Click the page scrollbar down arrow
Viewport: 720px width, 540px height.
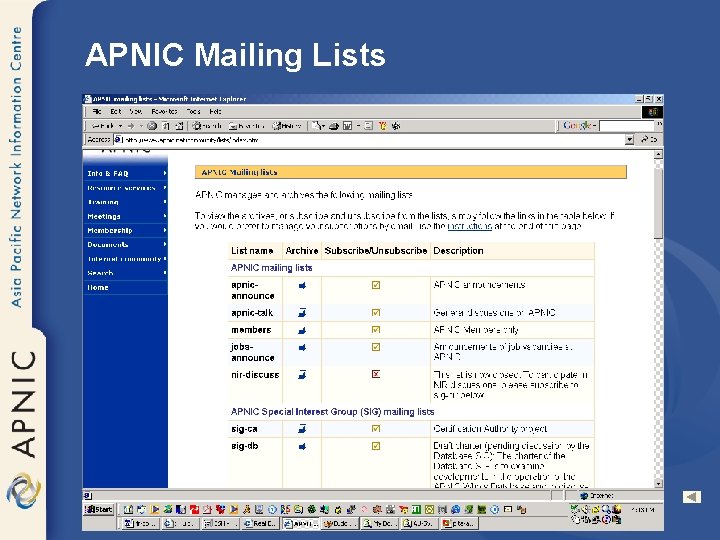(x=658, y=483)
